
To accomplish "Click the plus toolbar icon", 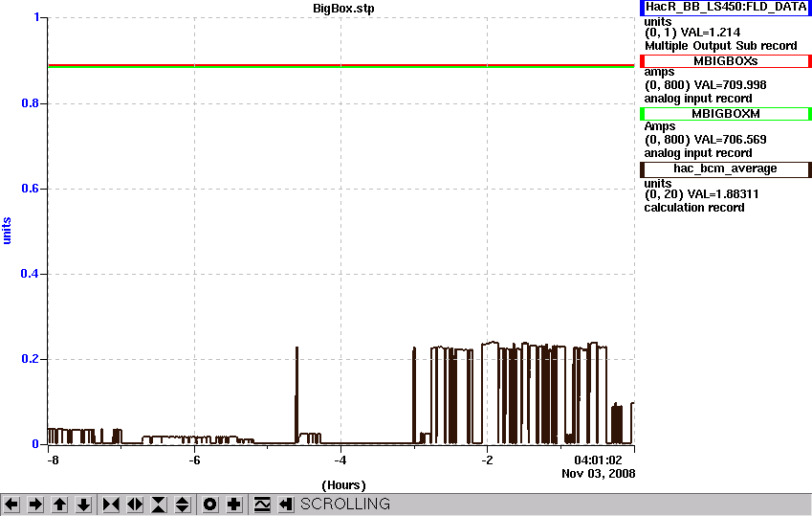I will click(233, 505).
